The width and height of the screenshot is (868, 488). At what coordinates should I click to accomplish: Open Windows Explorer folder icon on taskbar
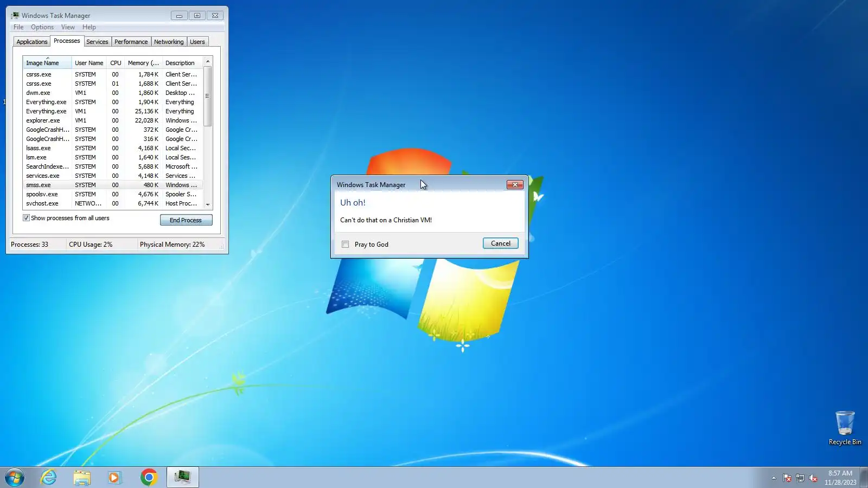pos(82,477)
